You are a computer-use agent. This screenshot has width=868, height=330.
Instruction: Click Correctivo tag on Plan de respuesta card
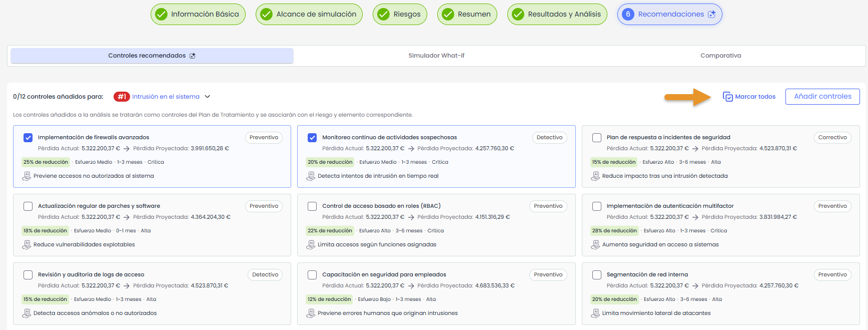832,138
